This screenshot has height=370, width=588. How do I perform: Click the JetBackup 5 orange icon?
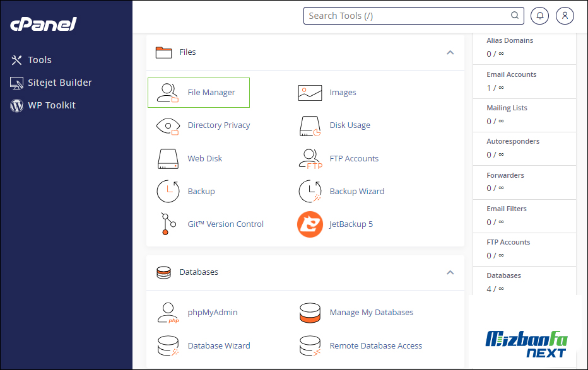310,224
